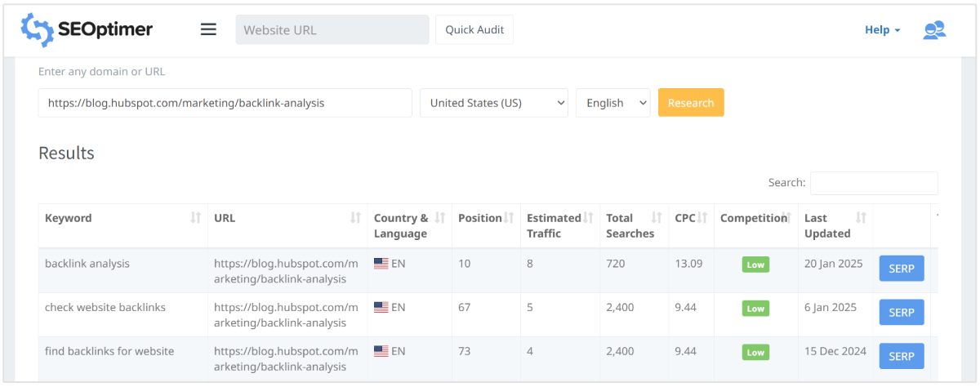The width and height of the screenshot is (980, 387).
Task: Sort table by Keyword column
Action: point(195,218)
